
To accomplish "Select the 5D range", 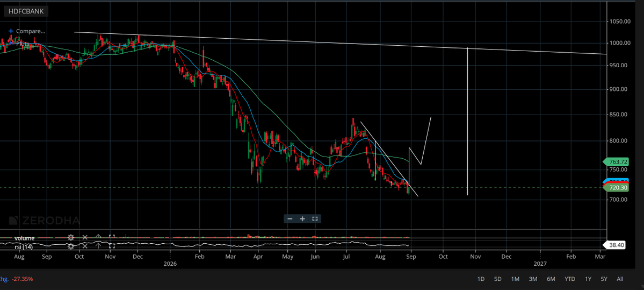I will (x=497, y=279).
